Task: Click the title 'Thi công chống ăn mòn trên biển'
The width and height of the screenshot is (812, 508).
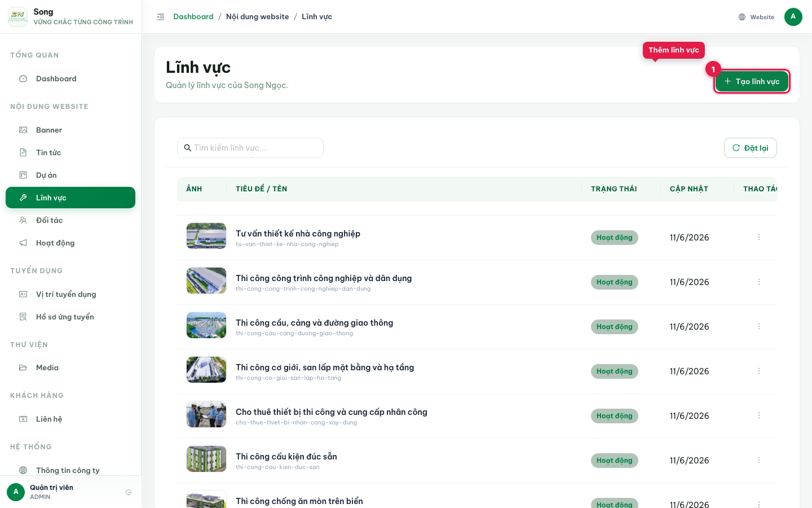Action: 299,501
